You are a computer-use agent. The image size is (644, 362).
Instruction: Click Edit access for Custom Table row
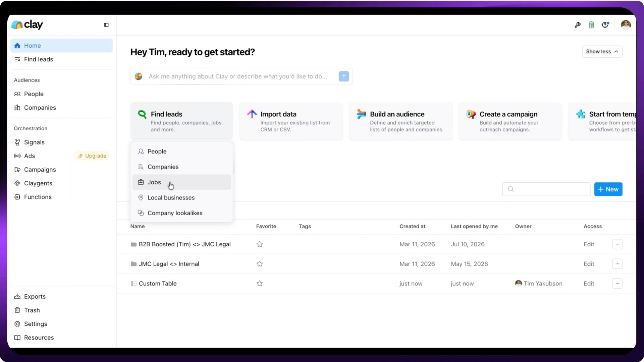coord(589,284)
